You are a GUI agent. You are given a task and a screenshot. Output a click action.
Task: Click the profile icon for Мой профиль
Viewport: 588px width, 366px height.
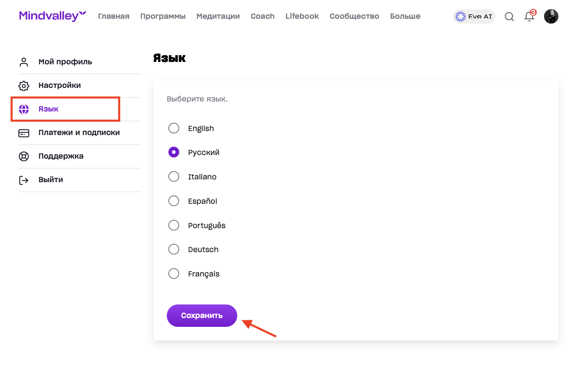point(24,62)
